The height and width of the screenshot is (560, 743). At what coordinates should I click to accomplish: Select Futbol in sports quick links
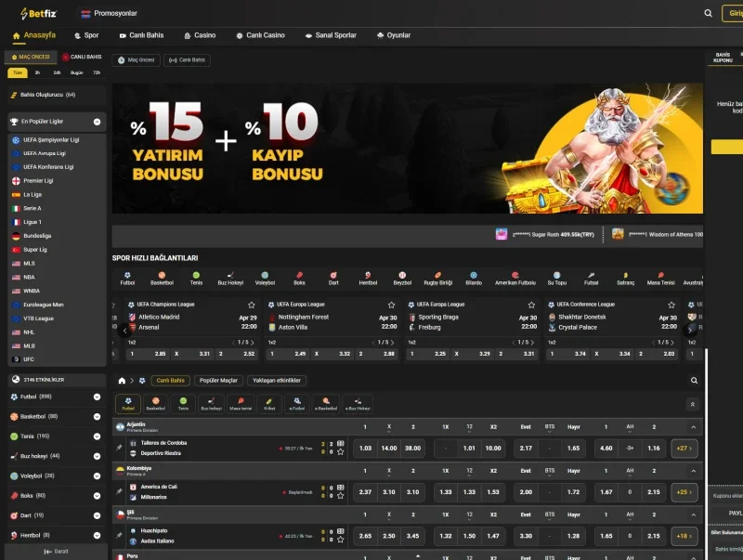[127, 279]
